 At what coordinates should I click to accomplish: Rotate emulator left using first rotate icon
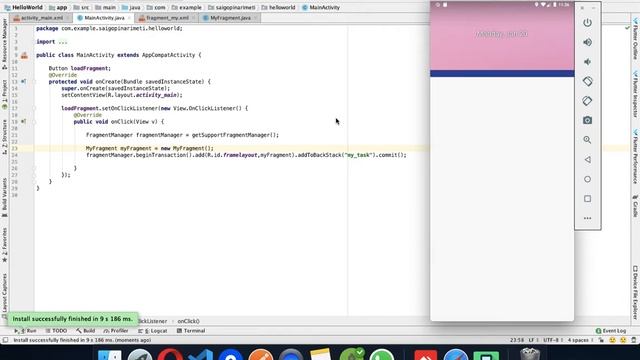click(x=587, y=81)
